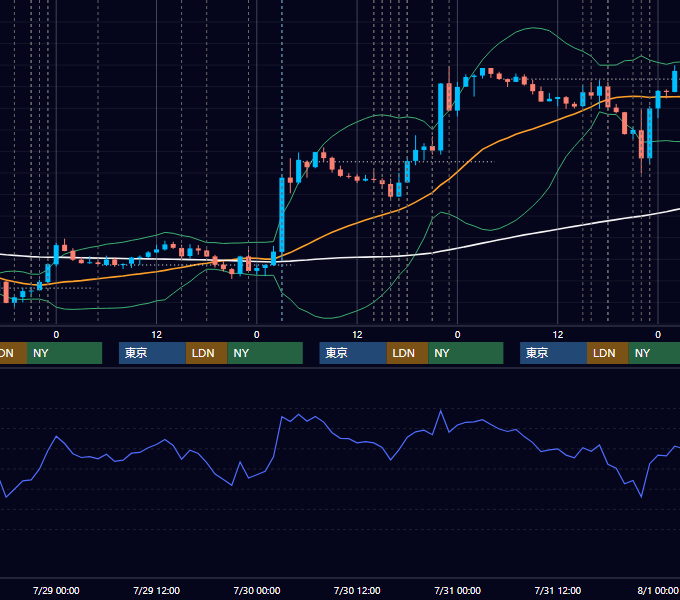Click the tall blue candle after 7/30 00:00

(x=282, y=215)
